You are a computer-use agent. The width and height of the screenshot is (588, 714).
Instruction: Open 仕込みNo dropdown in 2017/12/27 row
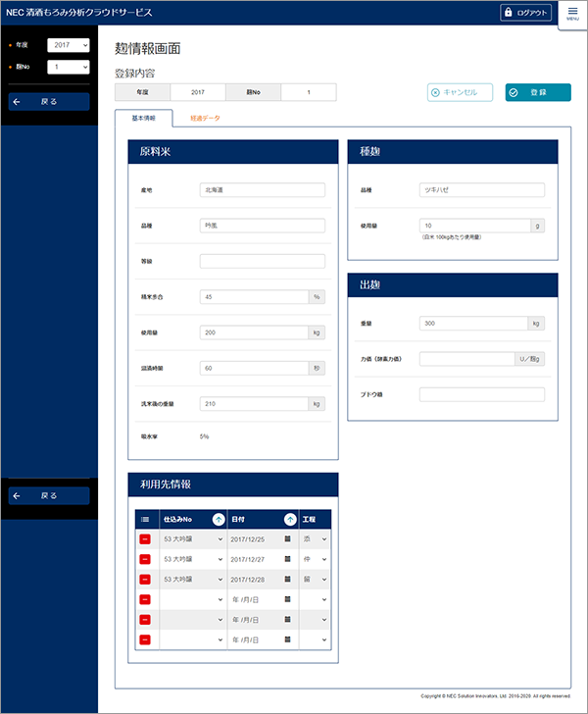click(x=192, y=559)
